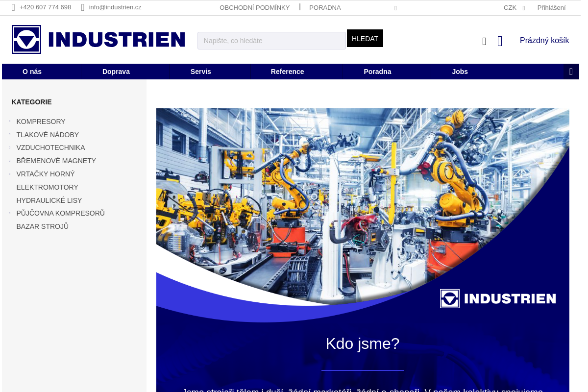Click the bullet marker beside KOMPRESORY category

click(9, 121)
